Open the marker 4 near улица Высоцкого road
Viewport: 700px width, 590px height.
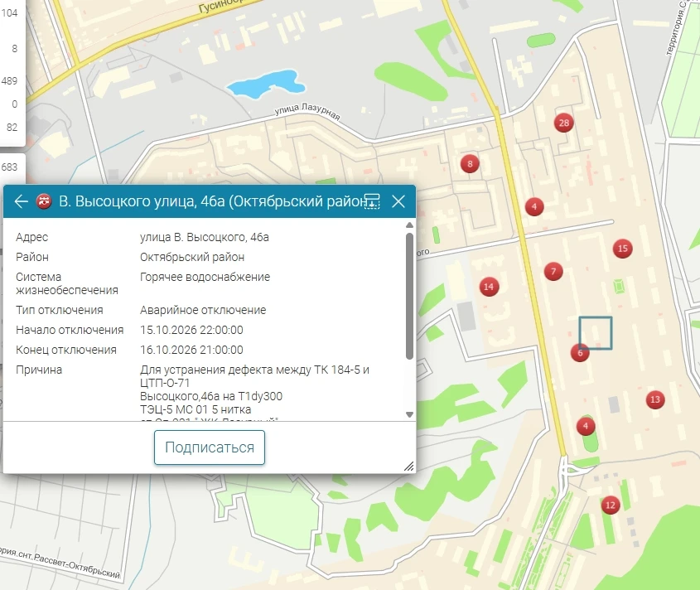click(x=534, y=206)
